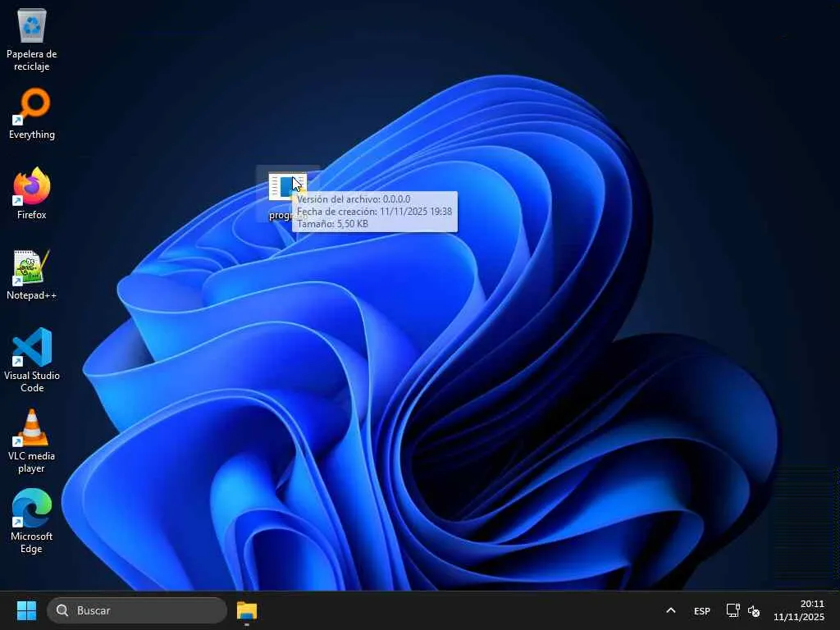Click the Buscar search box
Viewport: 840px width, 630px height.
pos(137,610)
